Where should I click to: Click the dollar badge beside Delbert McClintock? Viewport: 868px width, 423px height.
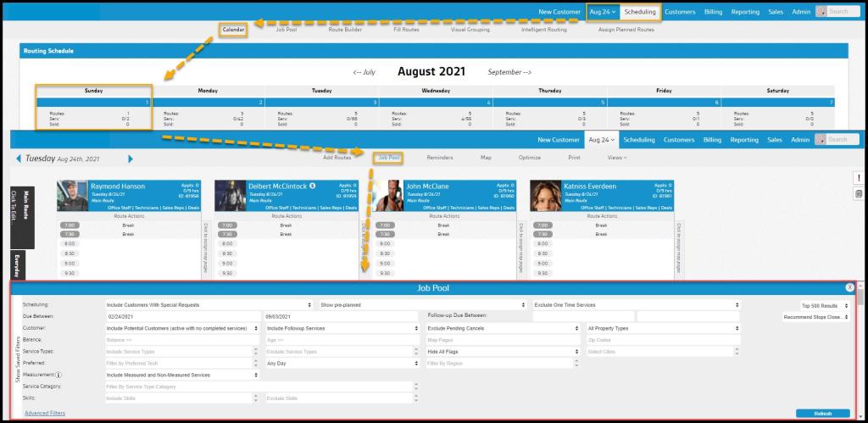pos(313,186)
